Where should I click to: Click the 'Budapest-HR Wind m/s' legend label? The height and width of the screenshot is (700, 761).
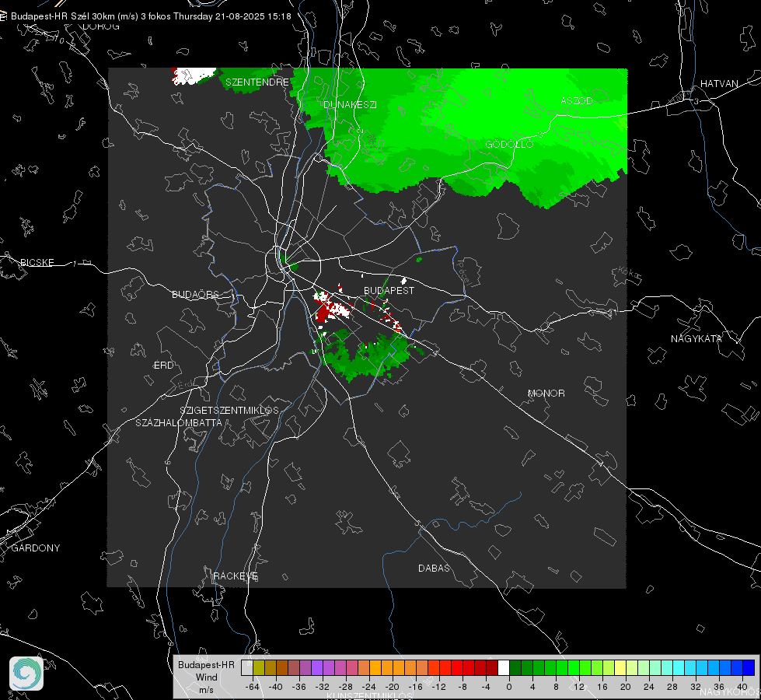[206, 677]
